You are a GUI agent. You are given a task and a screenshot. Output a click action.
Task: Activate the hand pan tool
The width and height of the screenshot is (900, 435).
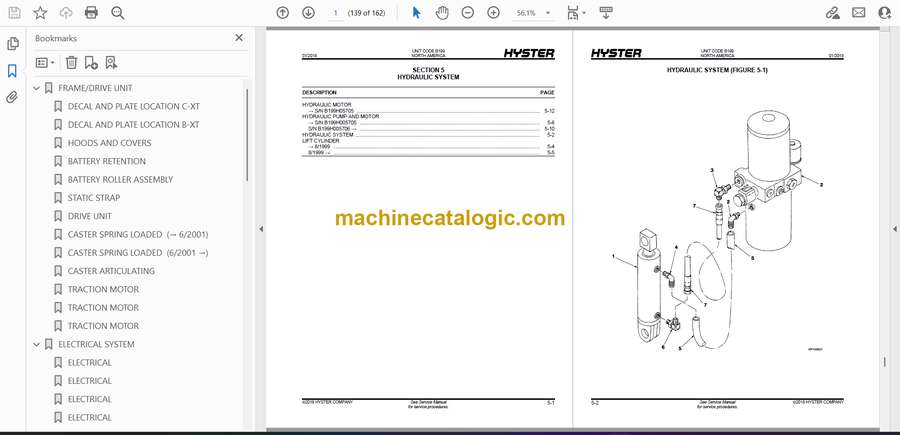pyautogui.click(x=442, y=13)
